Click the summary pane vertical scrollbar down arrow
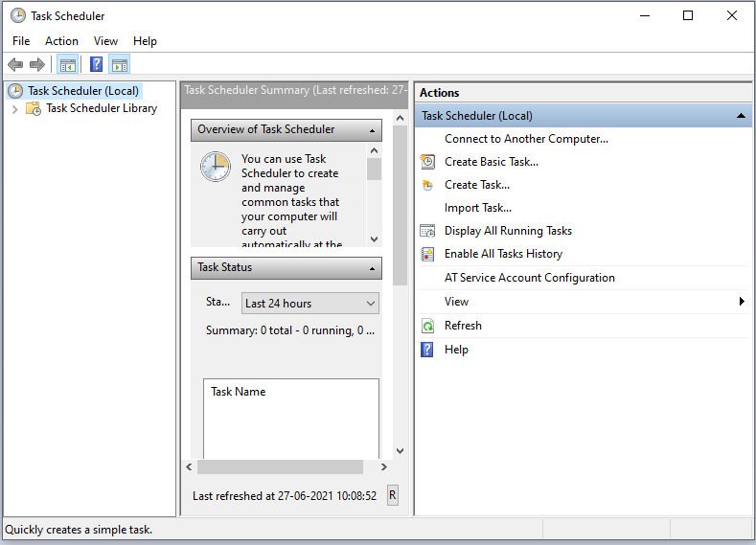 pyautogui.click(x=400, y=451)
